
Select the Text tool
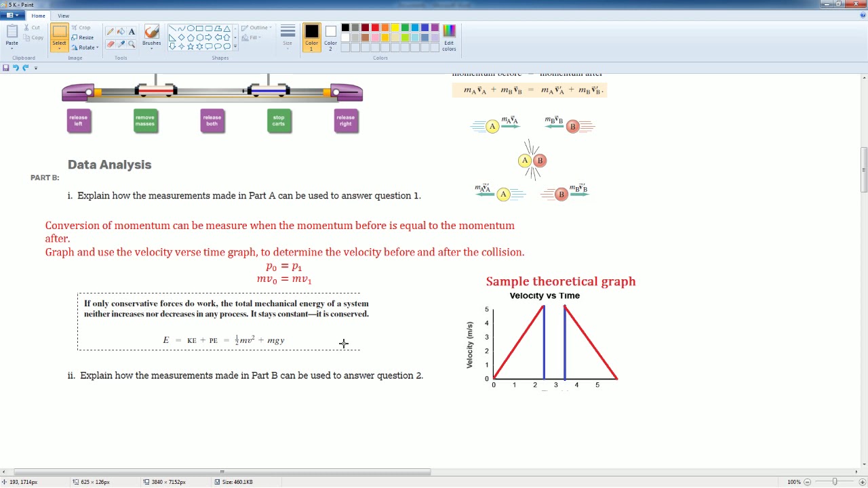coord(132,32)
